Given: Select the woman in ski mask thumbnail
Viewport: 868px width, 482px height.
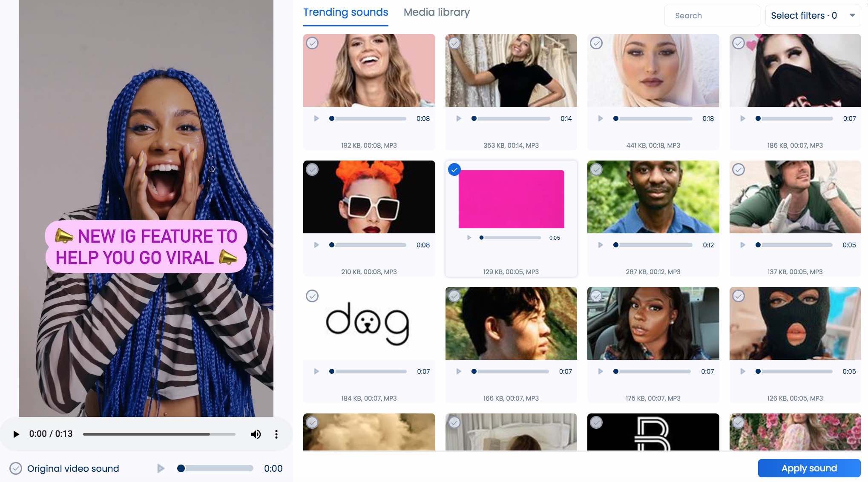Looking at the screenshot, I should tap(794, 324).
